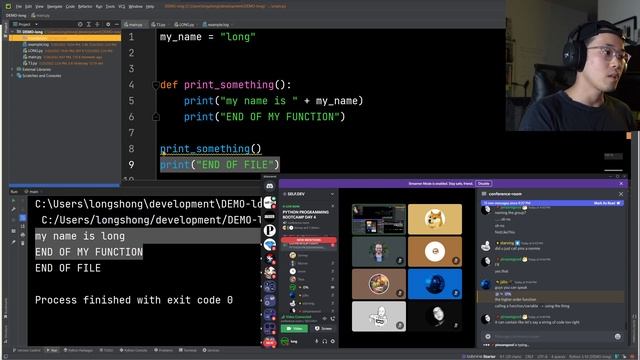Click the attach plus icon in message box
640x360 pixels.
click(x=488, y=336)
